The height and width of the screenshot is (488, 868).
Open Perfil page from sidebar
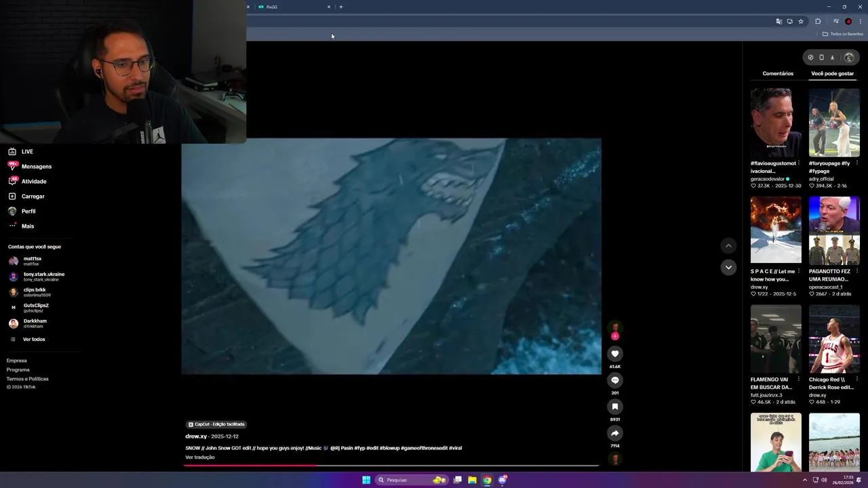coord(22,211)
